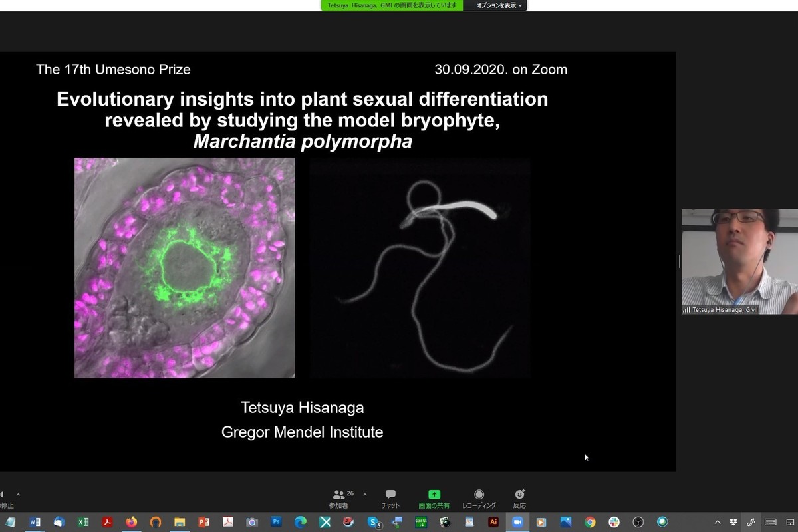Open the オプションを表示 view options dropdown

[x=499, y=5]
